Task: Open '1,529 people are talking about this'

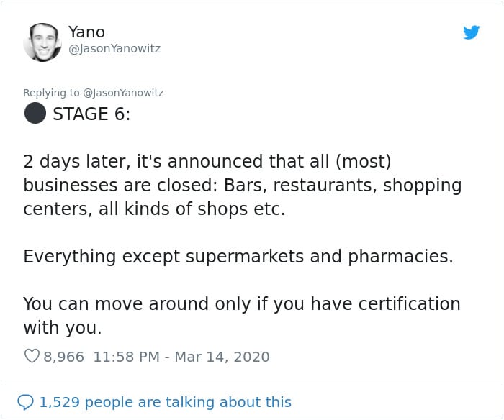Action: point(165,402)
